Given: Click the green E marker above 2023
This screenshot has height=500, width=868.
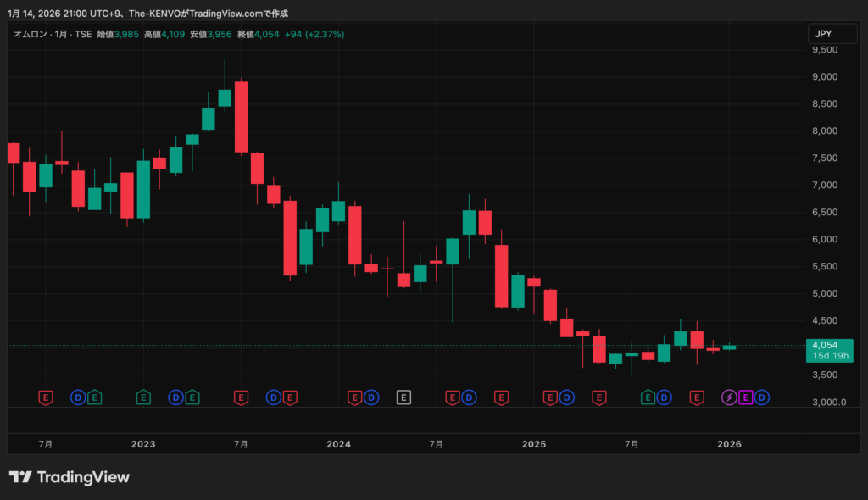Looking at the screenshot, I should tap(143, 397).
